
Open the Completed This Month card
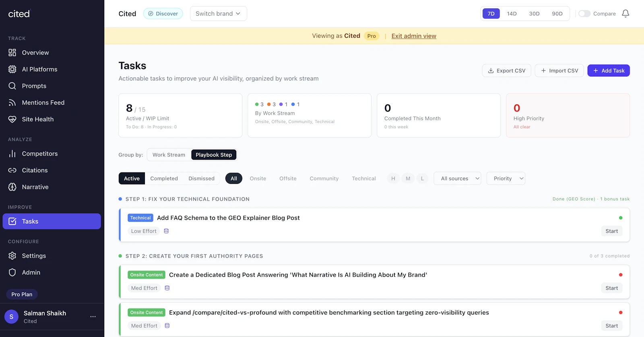[439, 115]
